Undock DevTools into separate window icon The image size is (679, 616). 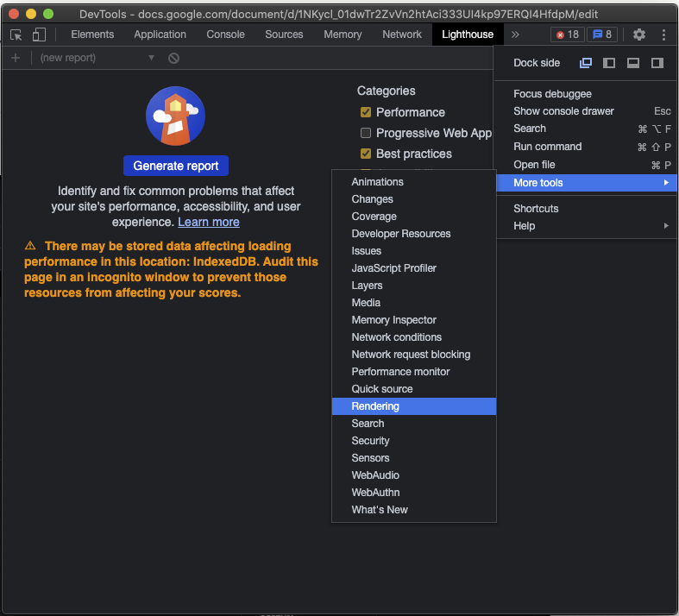point(586,63)
